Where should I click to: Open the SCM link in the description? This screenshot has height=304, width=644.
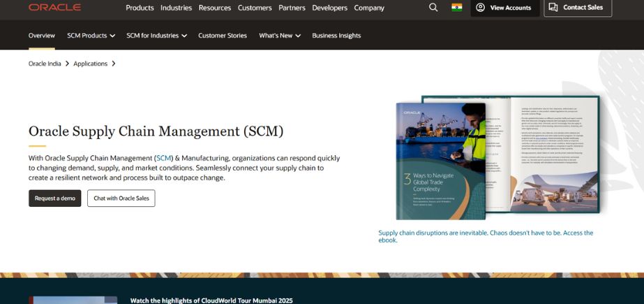pyautogui.click(x=164, y=158)
